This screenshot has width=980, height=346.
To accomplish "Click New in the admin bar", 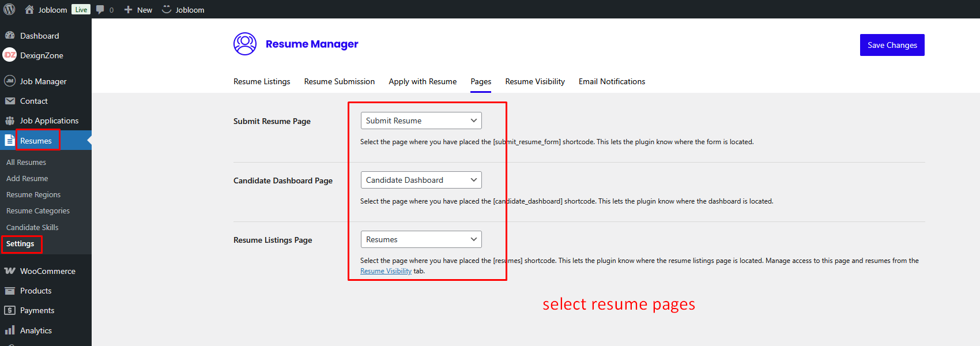I will (x=138, y=10).
